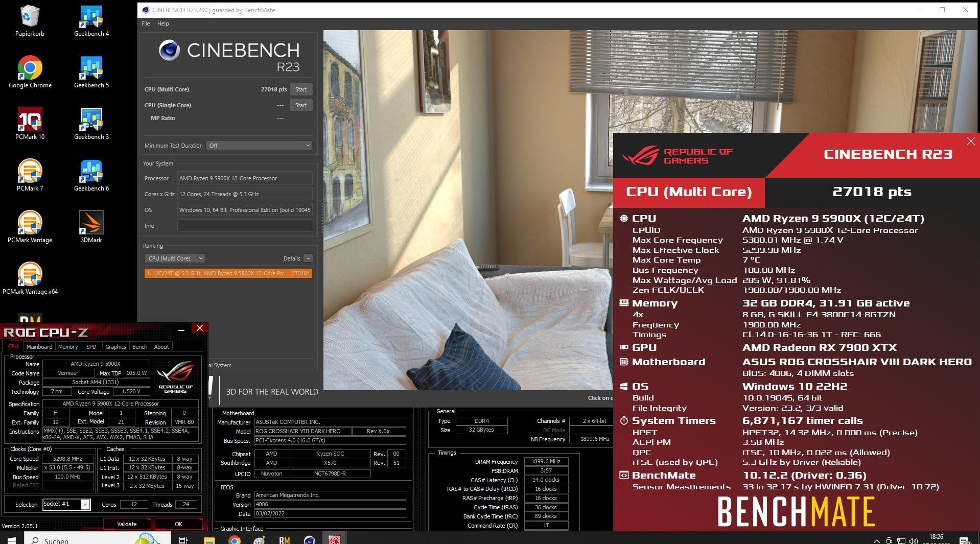Viewport: 980px width, 544px height.
Task: Open Chrome from the taskbar
Action: [235, 540]
